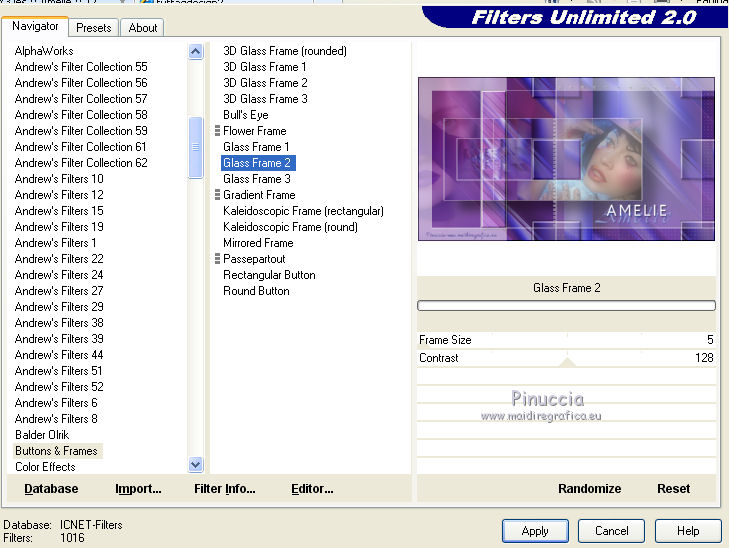Viewport: 729px width, 548px height.
Task: Click the category list scrollbar thumb
Action: (196, 147)
